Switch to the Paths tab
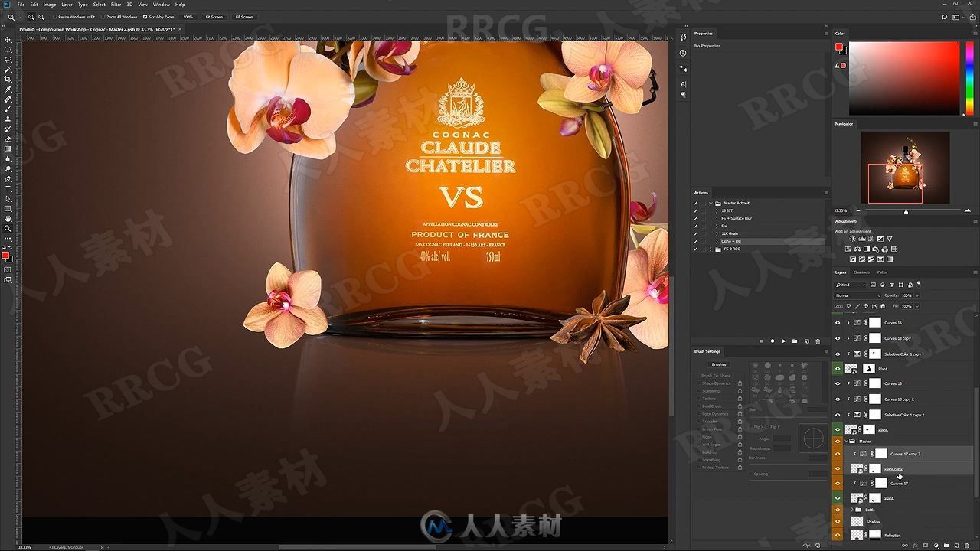This screenshot has height=551, width=980. tap(882, 272)
